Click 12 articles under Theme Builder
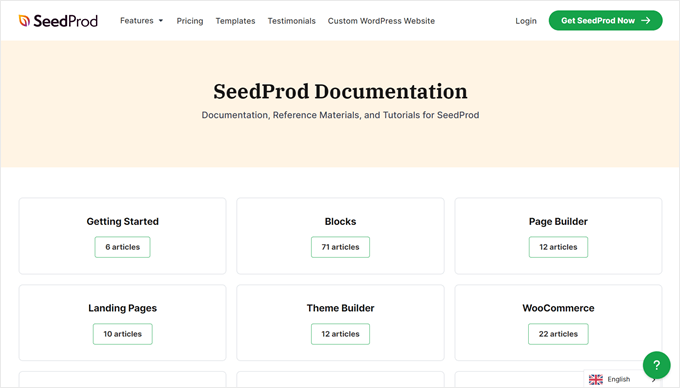Screen dimensions: 680x388 (x=340, y=334)
